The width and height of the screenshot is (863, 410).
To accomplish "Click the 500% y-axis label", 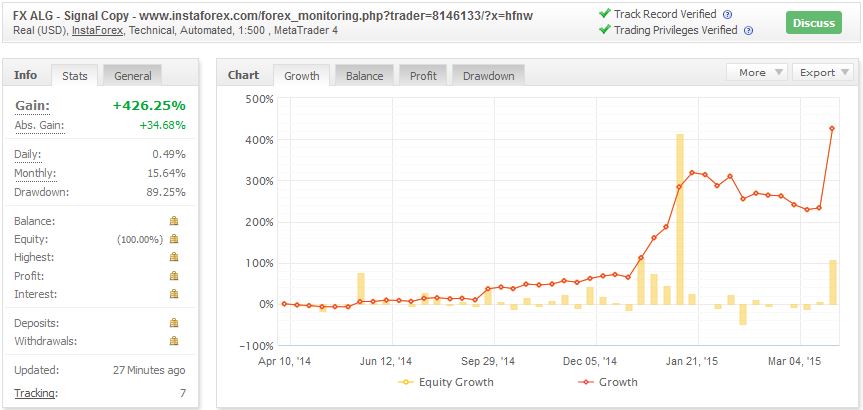I will click(x=259, y=99).
